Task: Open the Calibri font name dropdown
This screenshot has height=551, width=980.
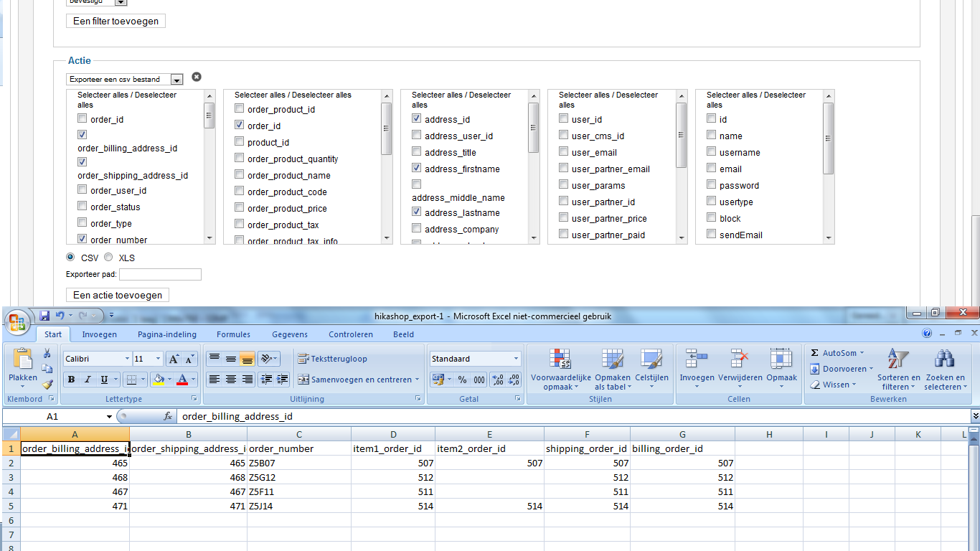Action: pos(127,359)
